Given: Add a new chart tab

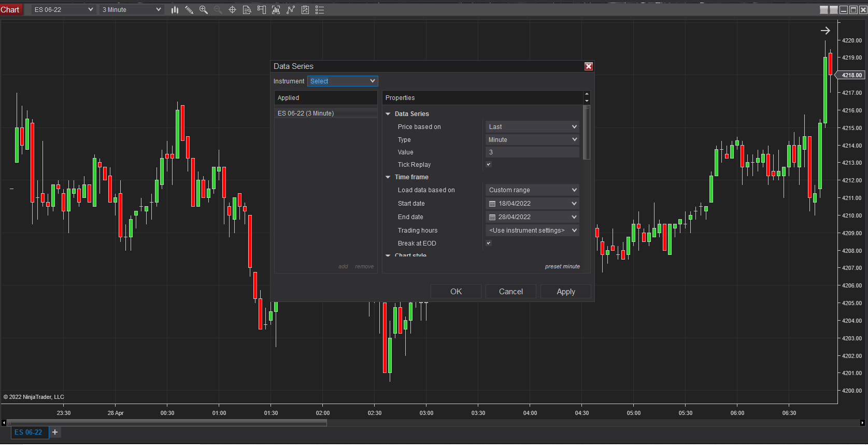Looking at the screenshot, I should coord(55,432).
